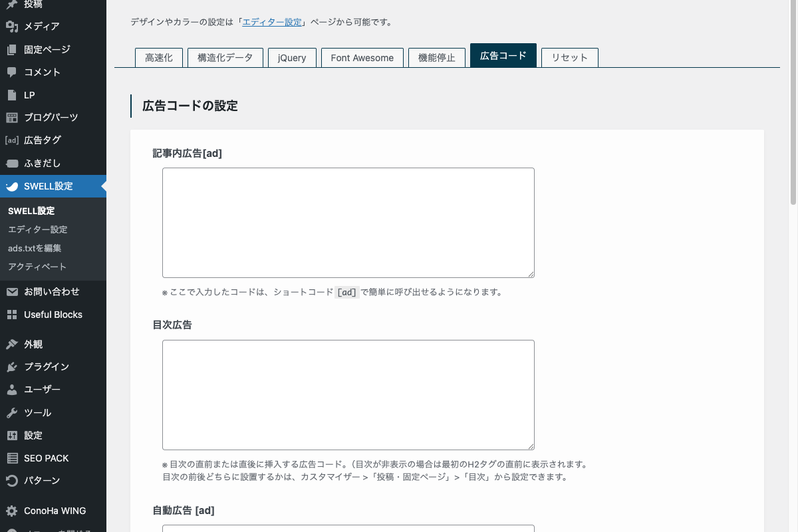Focus the 自動広告 [ad] textarea
798x532 pixels.
tap(348, 529)
